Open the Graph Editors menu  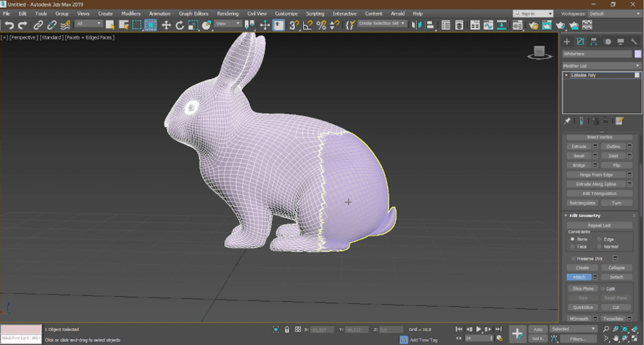click(193, 14)
